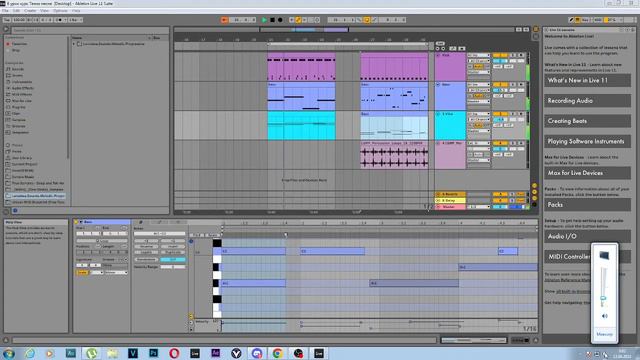Viewport: 640px width, 360px height.
Task: Adjust the system volume slider
Action: click(603, 298)
